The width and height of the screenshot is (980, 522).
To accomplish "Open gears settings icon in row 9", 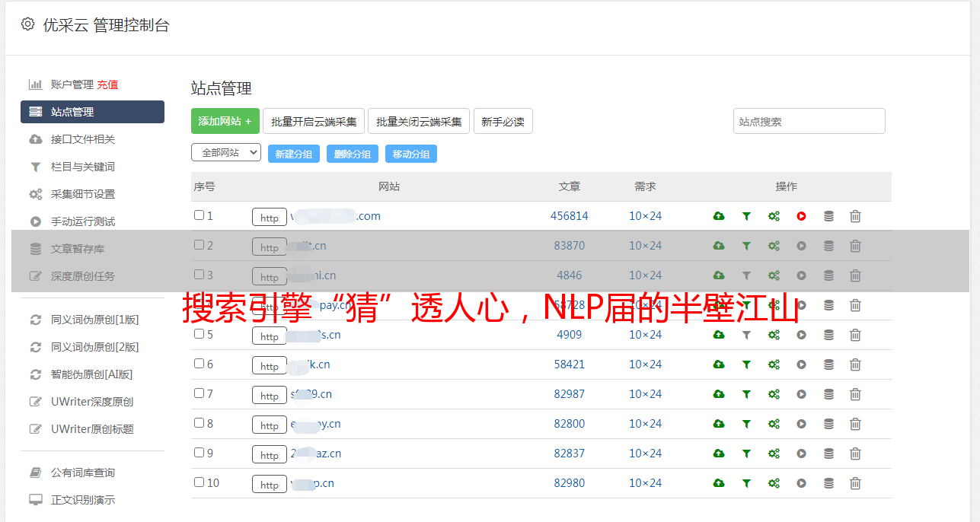I will 774,454.
